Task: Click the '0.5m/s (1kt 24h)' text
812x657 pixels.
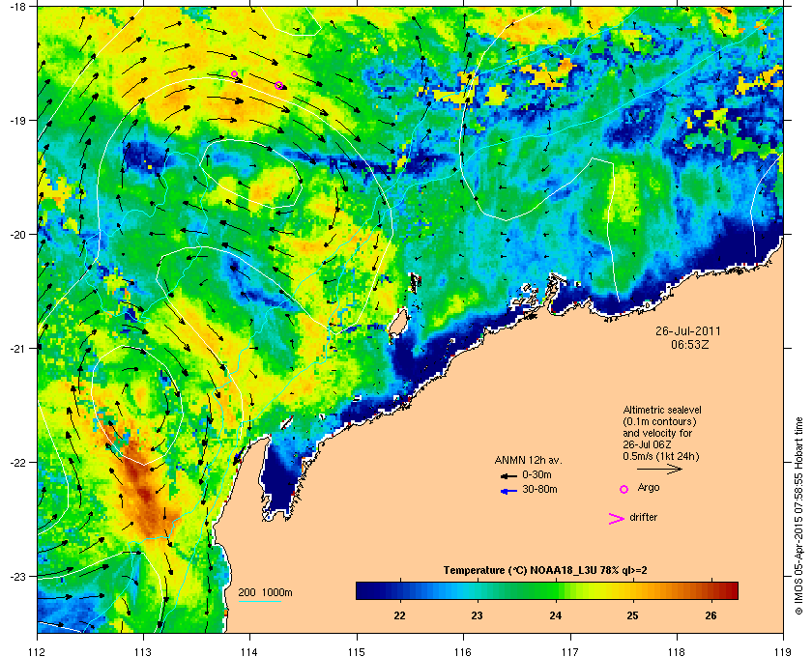Action: pos(661,457)
